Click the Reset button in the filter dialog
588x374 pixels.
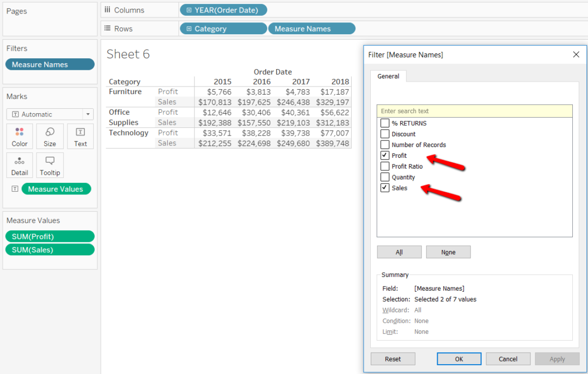[x=393, y=359]
